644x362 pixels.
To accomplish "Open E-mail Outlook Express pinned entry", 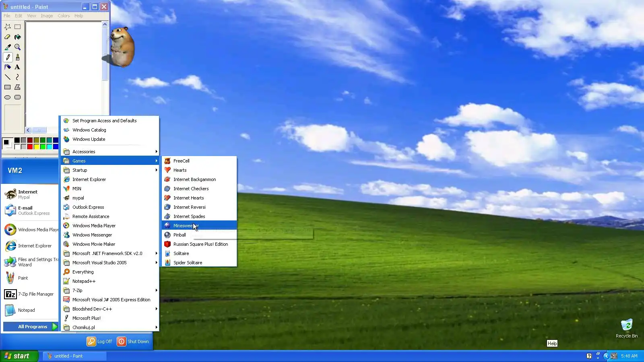I will [31, 210].
